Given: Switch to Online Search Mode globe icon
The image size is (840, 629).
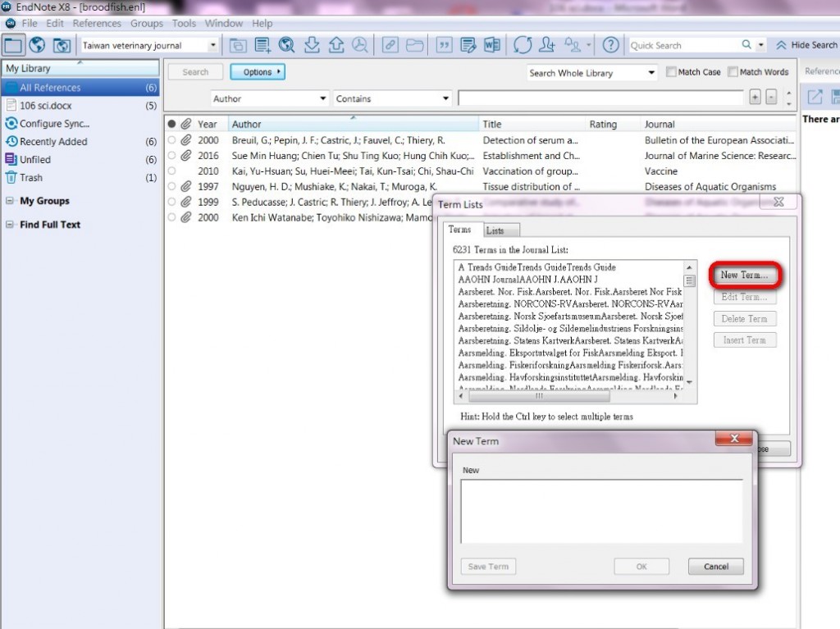Looking at the screenshot, I should pos(37,45).
